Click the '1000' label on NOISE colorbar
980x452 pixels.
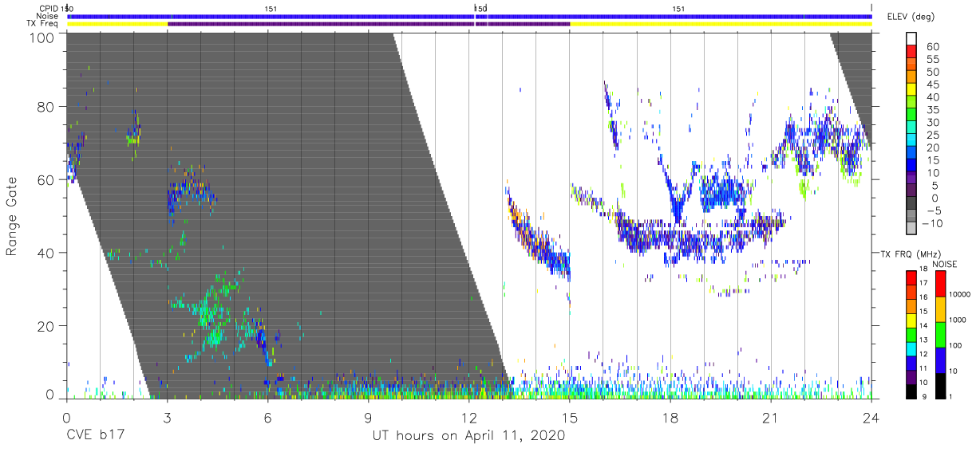point(958,320)
